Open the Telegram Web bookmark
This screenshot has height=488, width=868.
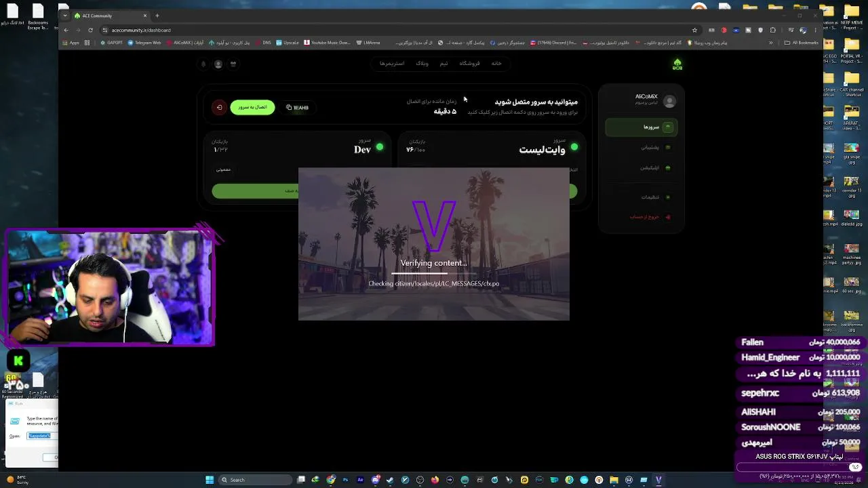point(144,43)
